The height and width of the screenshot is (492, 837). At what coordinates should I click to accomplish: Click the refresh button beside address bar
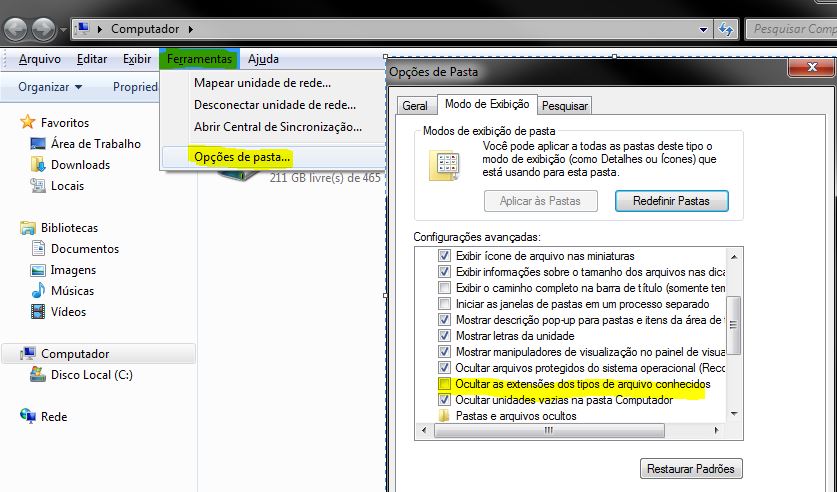726,29
